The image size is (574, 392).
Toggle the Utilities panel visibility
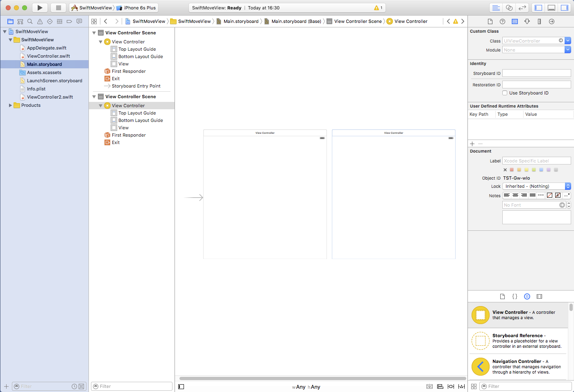click(x=564, y=8)
